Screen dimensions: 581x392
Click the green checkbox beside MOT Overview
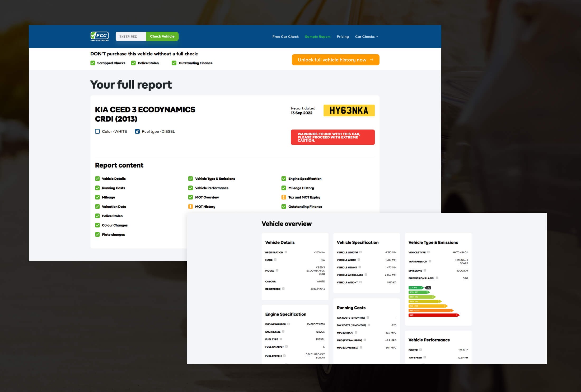click(x=190, y=197)
